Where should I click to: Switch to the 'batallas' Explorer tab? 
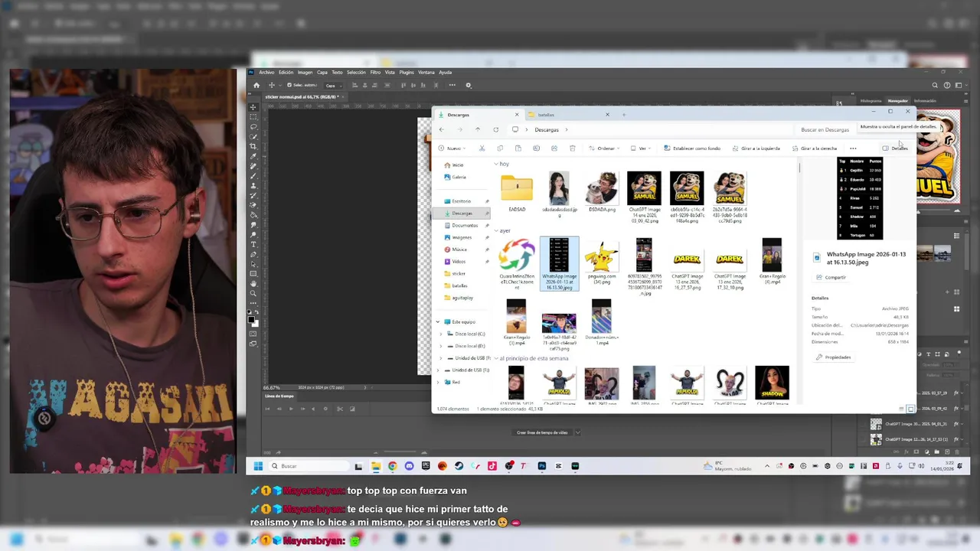(569, 115)
